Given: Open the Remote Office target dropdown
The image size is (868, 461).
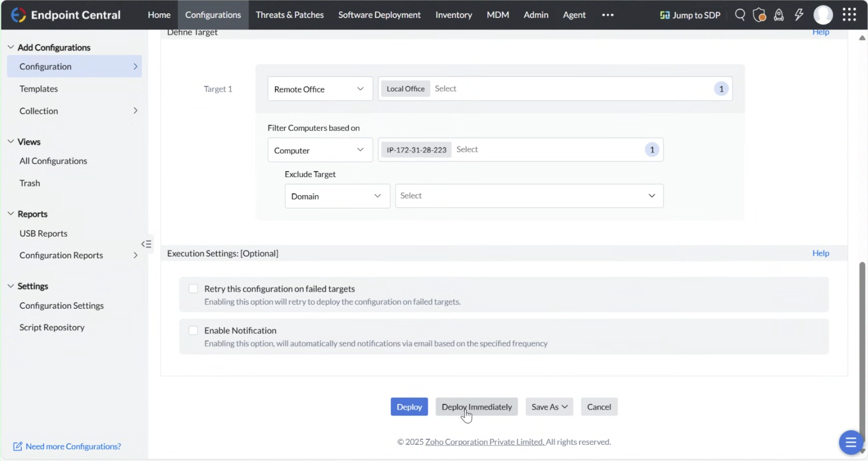Looking at the screenshot, I should point(320,89).
